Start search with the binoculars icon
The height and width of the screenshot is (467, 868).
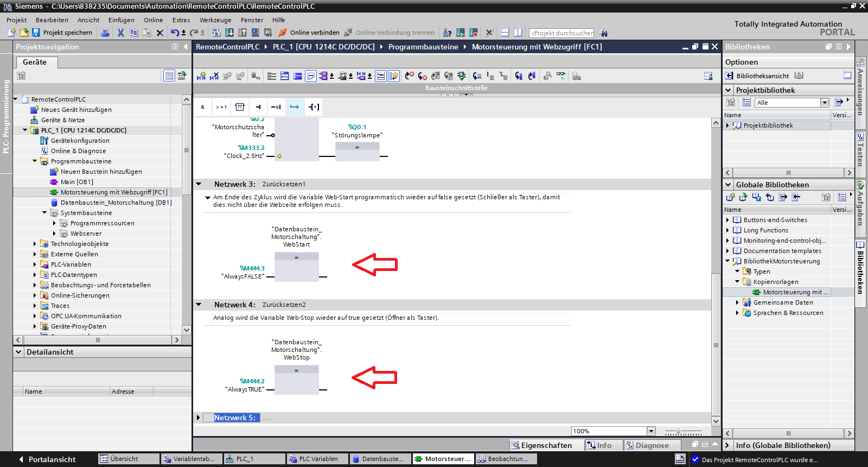(603, 33)
